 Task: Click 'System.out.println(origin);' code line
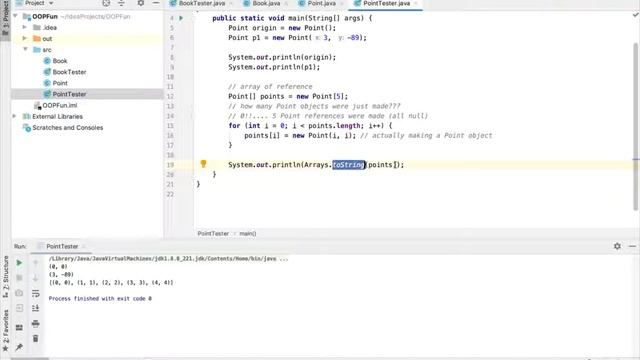pos(282,57)
